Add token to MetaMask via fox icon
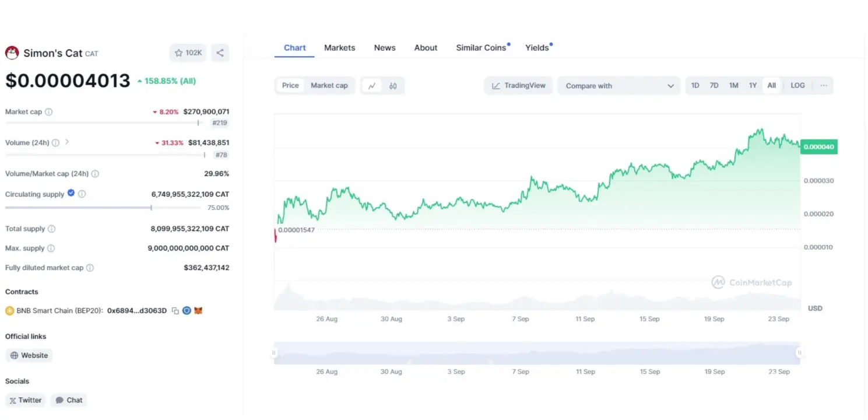868x420 pixels. point(198,311)
